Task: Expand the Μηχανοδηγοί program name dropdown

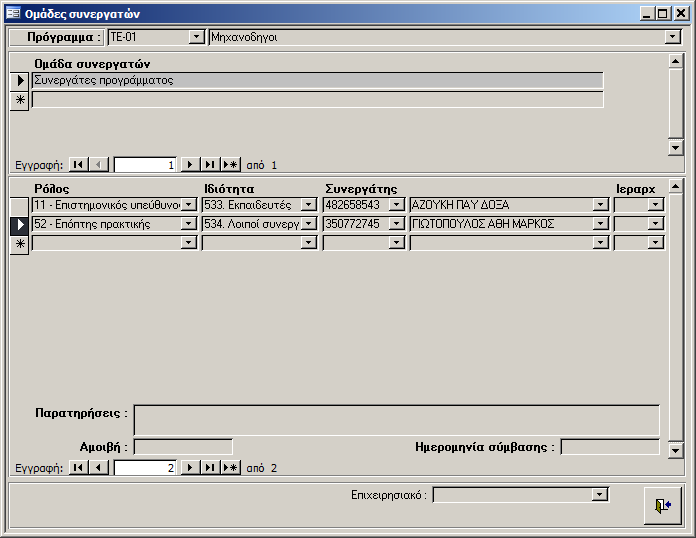Action: [x=673, y=37]
